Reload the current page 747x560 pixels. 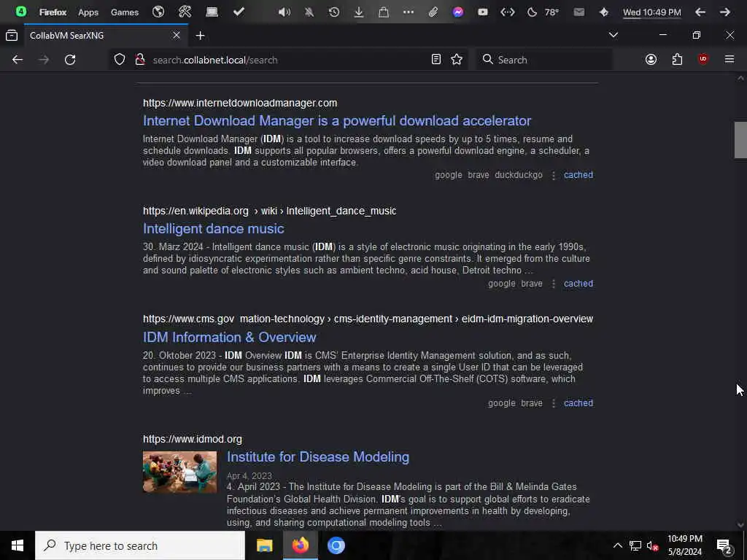point(70,60)
